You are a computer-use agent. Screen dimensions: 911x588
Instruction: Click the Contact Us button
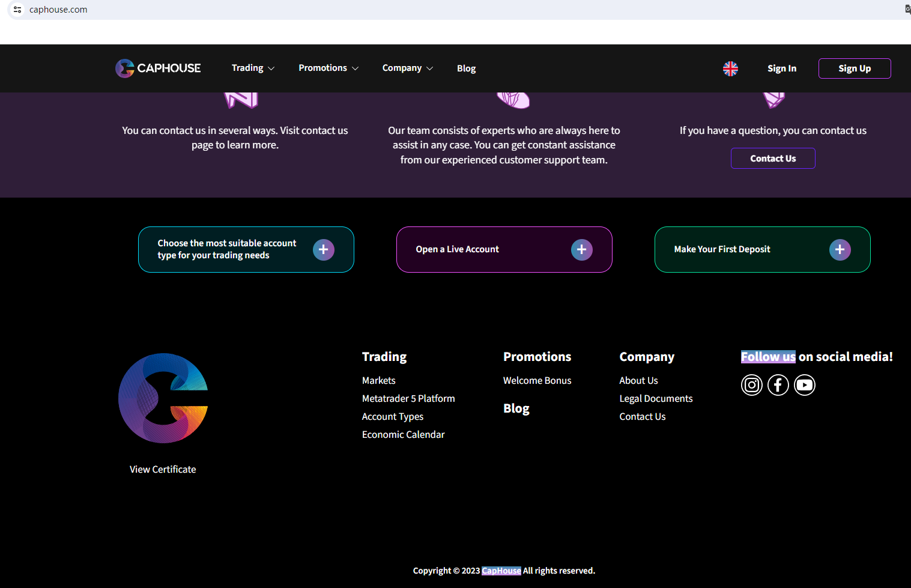[x=772, y=159]
